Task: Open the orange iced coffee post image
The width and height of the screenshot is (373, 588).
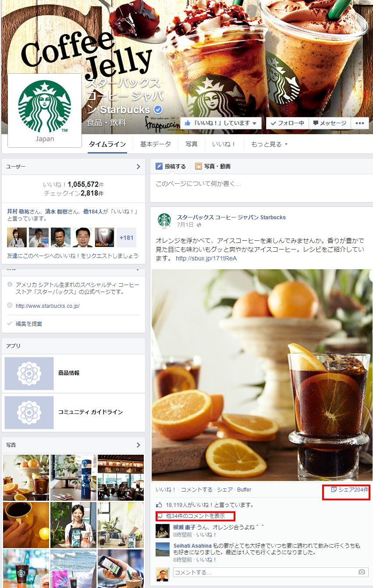Action: (x=262, y=375)
